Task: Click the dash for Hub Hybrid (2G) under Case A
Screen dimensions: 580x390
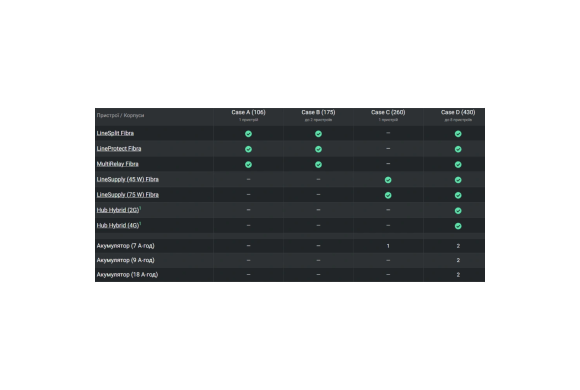Action: [248, 210]
